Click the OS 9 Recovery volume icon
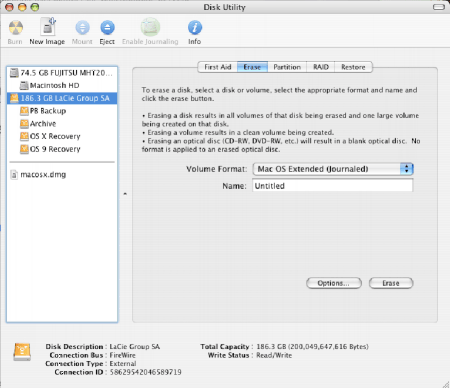 [24, 149]
